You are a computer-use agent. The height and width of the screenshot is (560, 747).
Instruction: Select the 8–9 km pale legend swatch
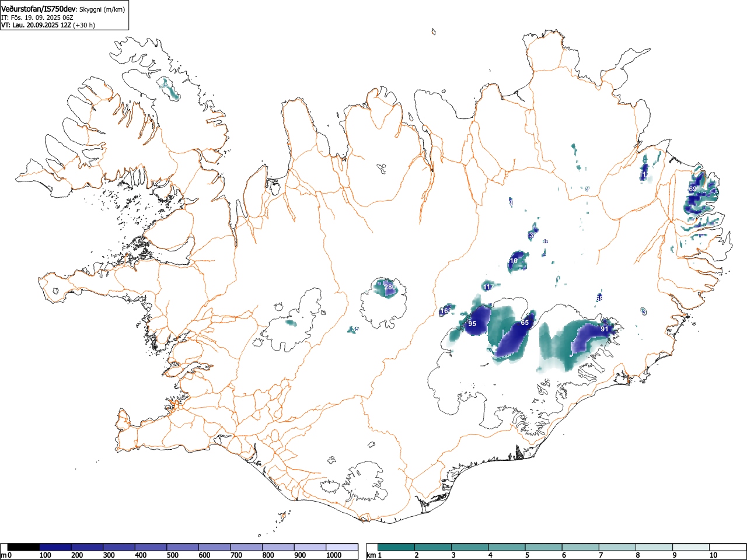click(x=654, y=547)
